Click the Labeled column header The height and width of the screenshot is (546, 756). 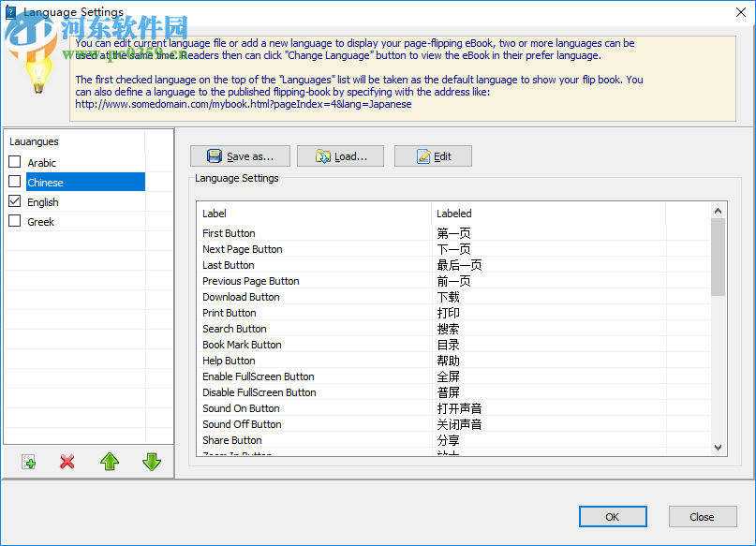click(453, 213)
